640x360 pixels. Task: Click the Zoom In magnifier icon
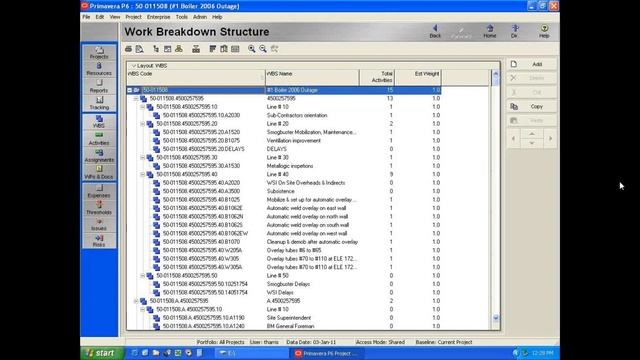point(251,49)
